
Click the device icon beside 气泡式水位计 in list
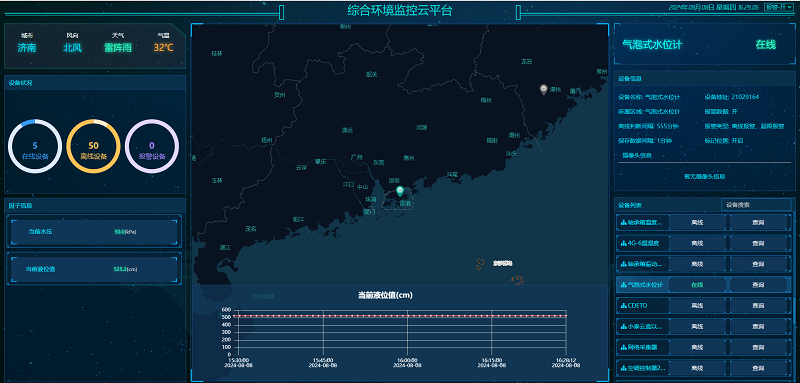click(x=623, y=285)
